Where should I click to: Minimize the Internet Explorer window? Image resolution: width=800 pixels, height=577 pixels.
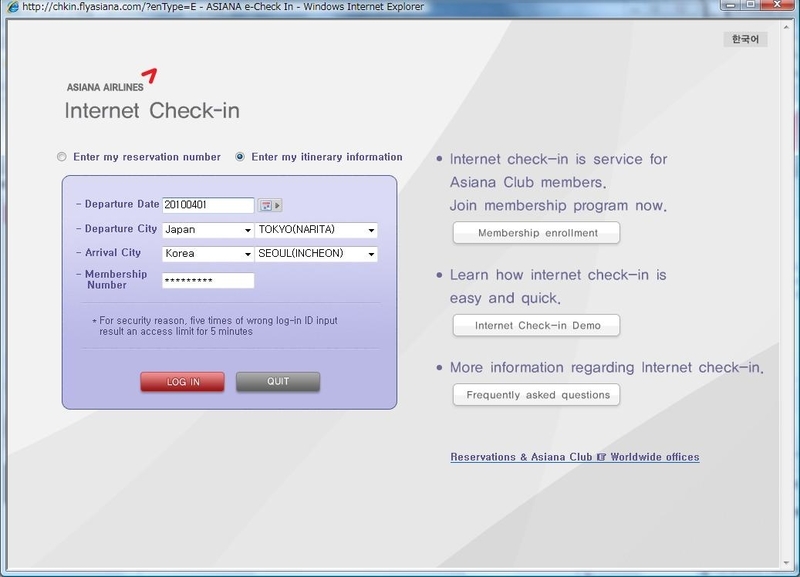pos(730,5)
